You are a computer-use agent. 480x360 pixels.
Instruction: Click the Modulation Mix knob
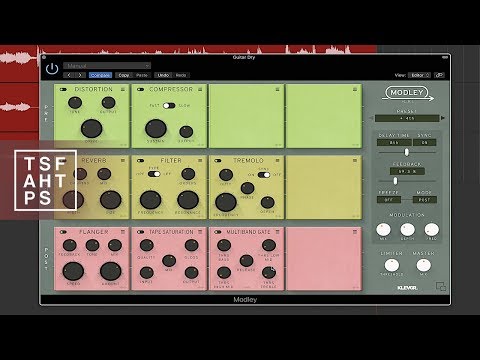coord(383,230)
